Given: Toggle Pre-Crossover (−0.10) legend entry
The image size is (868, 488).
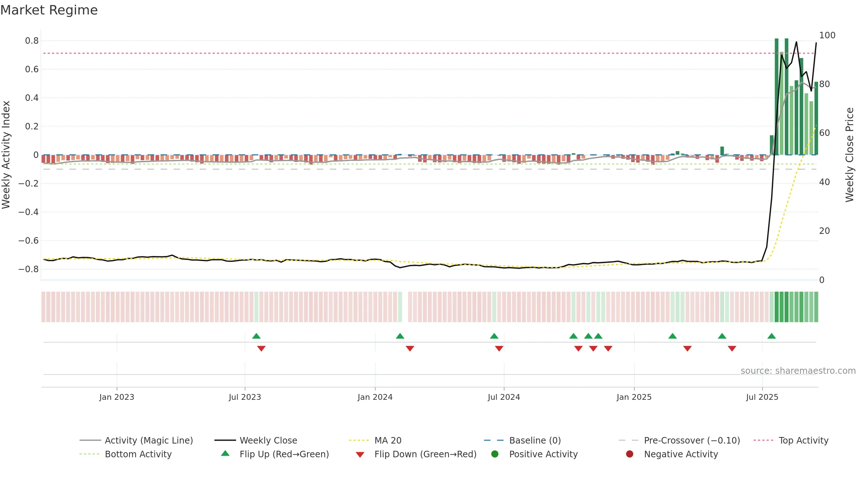Looking at the screenshot, I should pyautogui.click(x=680, y=440).
